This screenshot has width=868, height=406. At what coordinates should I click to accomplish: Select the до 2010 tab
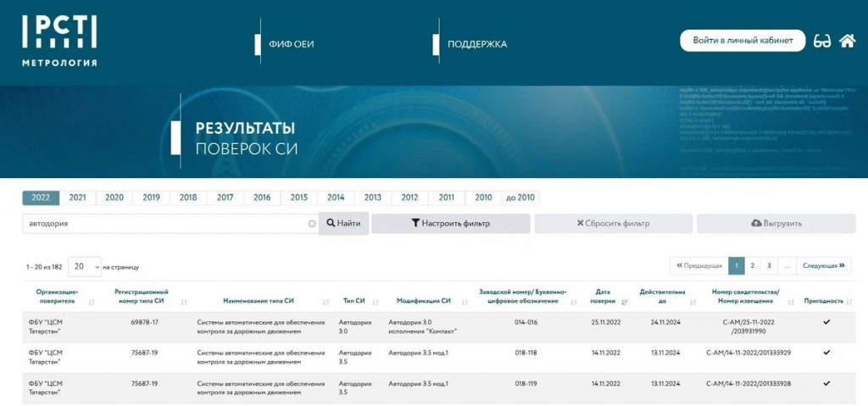[x=520, y=197]
